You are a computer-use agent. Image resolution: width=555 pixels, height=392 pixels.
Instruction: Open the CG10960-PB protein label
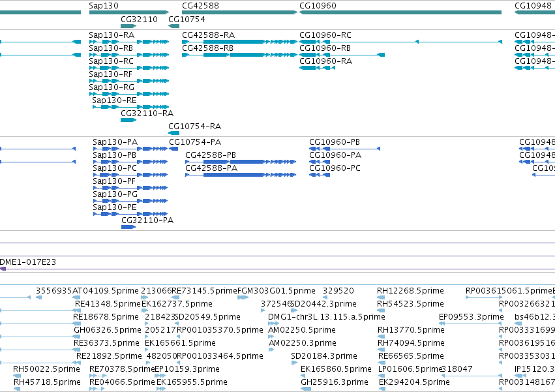(335, 142)
